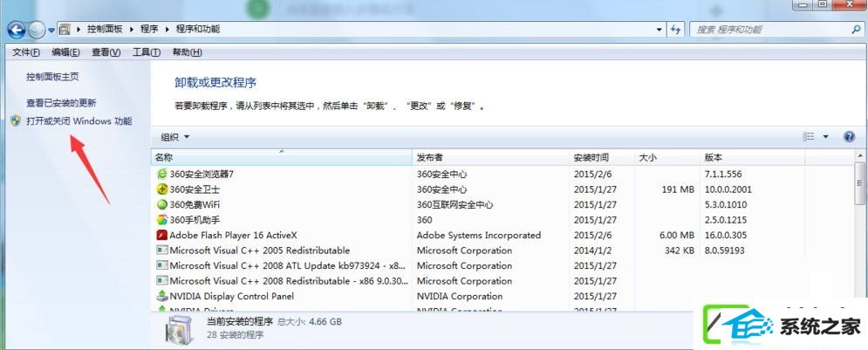
Task: Click the Forward navigation arrow button
Action: (36, 30)
